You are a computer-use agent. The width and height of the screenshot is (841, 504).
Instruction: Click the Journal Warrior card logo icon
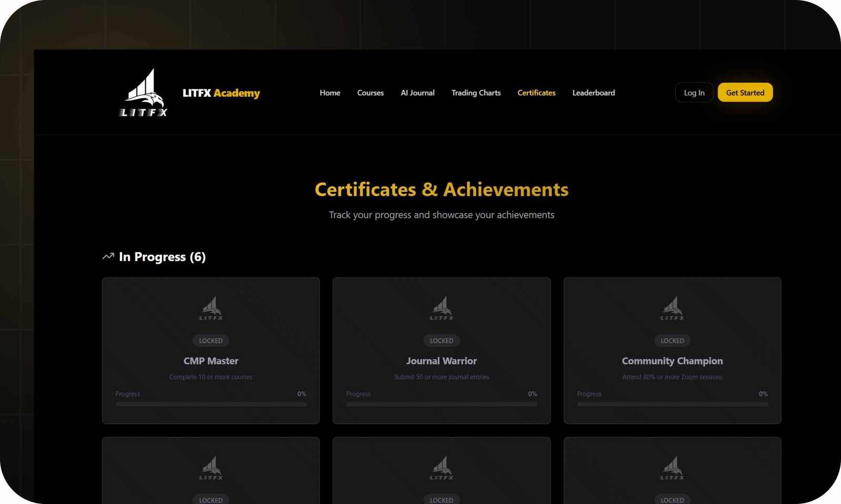click(442, 308)
